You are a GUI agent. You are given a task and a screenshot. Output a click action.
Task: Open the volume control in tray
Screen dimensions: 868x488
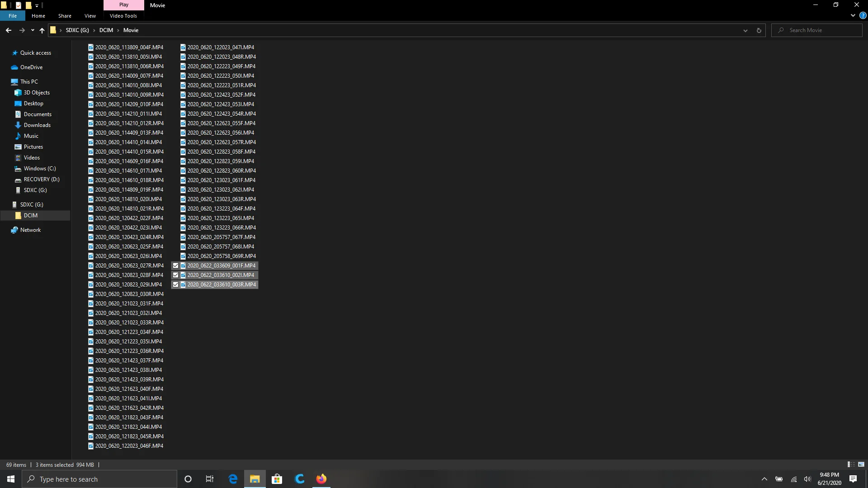click(807, 479)
